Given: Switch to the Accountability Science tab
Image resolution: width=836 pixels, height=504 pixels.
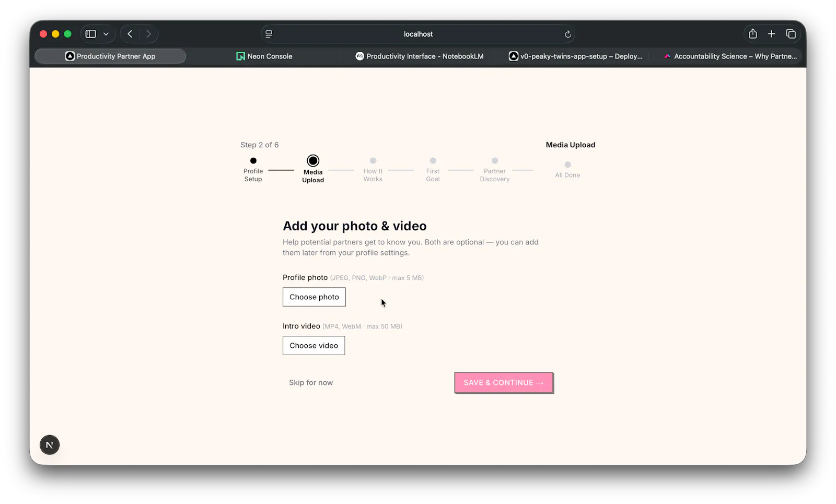Looking at the screenshot, I should [730, 56].
